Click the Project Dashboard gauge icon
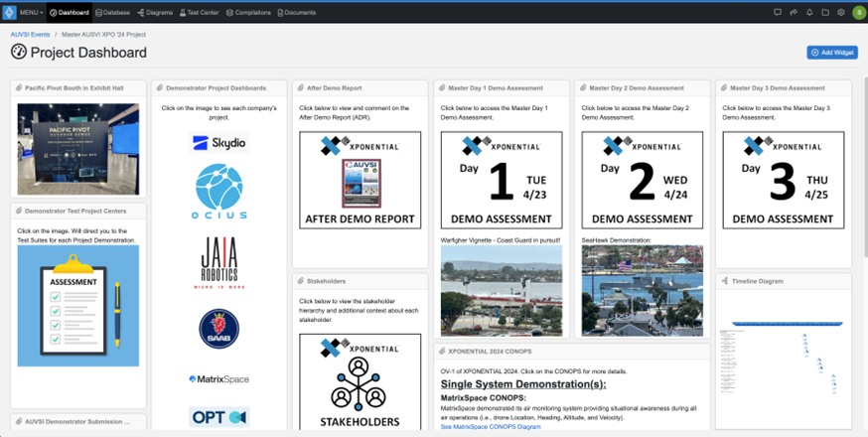The image size is (868, 437). (18, 52)
